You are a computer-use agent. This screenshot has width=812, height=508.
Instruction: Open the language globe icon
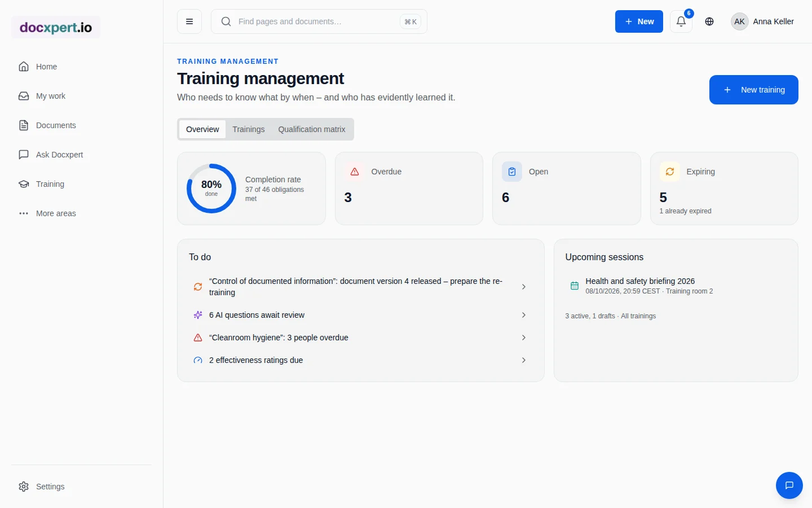click(x=709, y=21)
